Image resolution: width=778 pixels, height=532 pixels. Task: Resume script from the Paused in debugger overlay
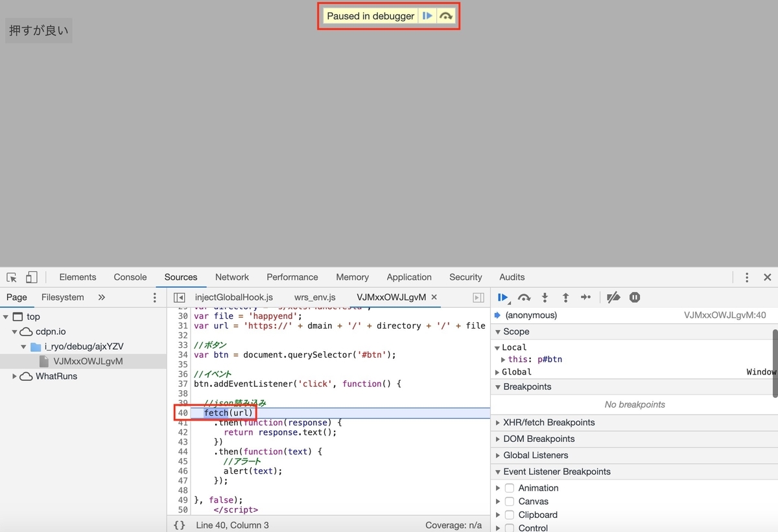[427, 16]
